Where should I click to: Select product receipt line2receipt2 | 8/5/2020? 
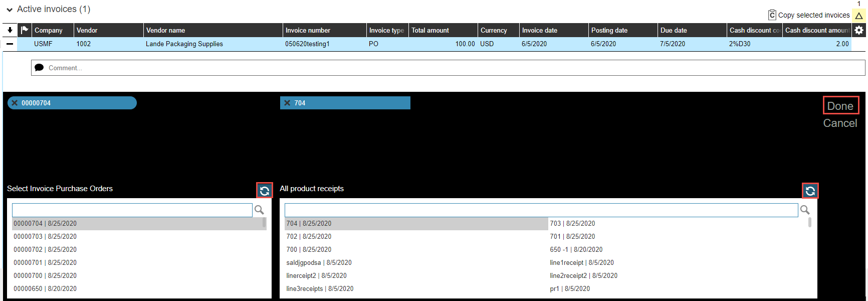click(x=678, y=276)
